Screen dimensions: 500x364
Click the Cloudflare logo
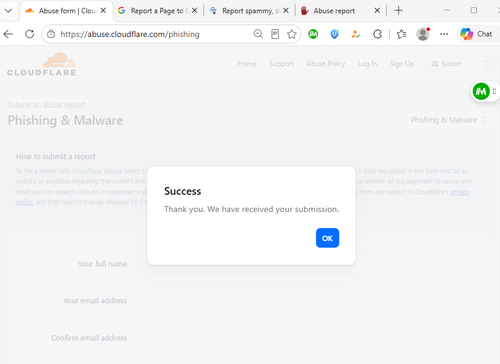click(42, 64)
